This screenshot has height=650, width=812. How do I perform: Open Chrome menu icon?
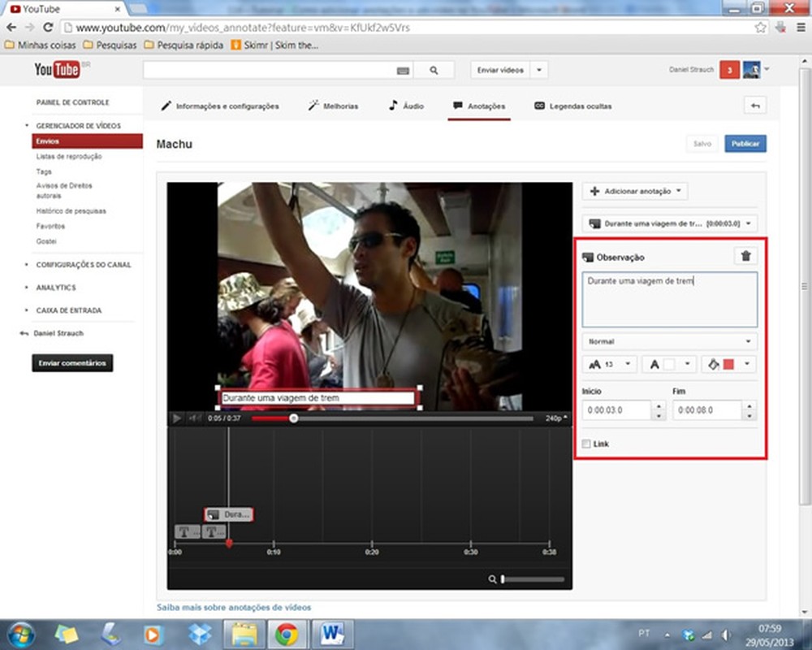[801, 28]
